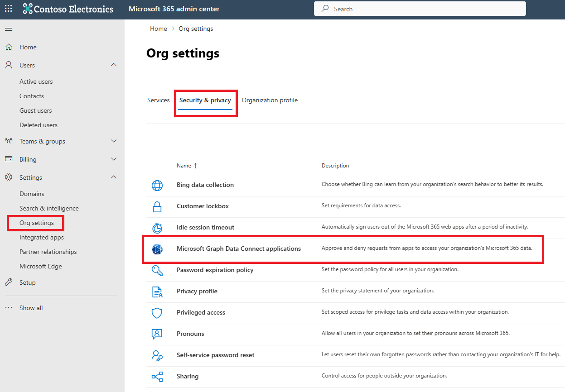Click the Users person icon
The image size is (565, 392).
point(9,65)
